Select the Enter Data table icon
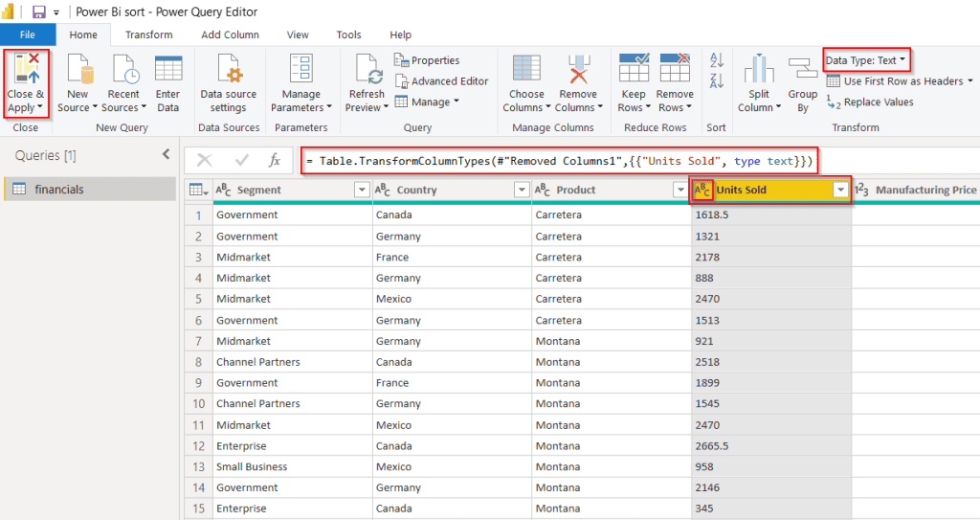980x520 pixels. [x=168, y=68]
